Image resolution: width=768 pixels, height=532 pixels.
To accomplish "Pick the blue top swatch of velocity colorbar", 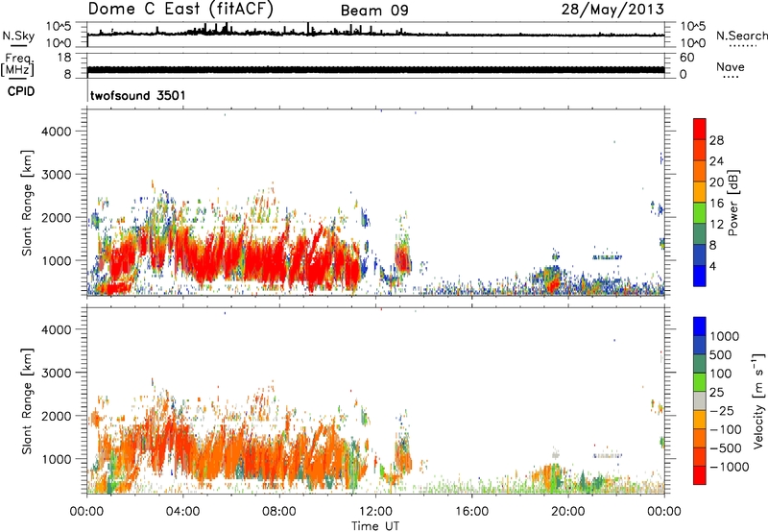I will pos(700,326).
